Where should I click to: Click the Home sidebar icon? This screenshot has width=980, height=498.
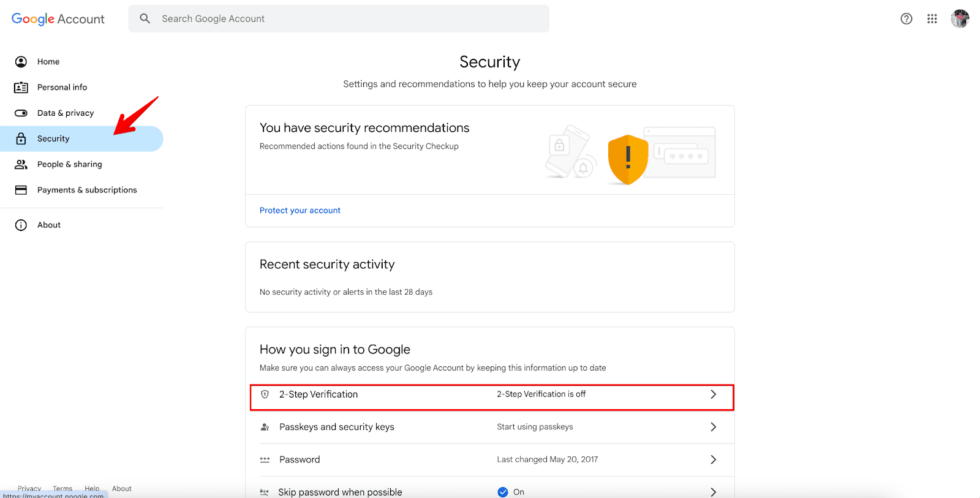point(21,62)
